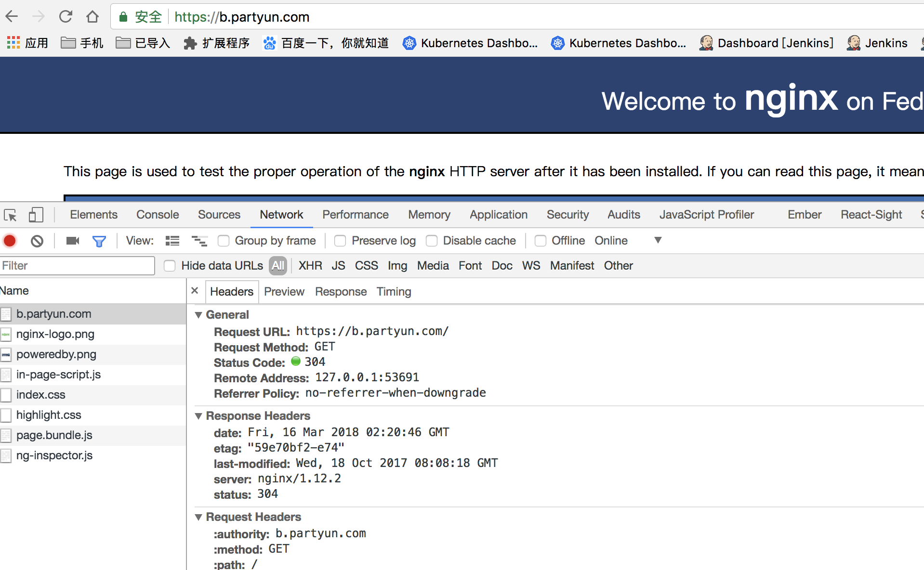Switch to the Response detail tab
Viewport: 924px width, 570px height.
(341, 292)
